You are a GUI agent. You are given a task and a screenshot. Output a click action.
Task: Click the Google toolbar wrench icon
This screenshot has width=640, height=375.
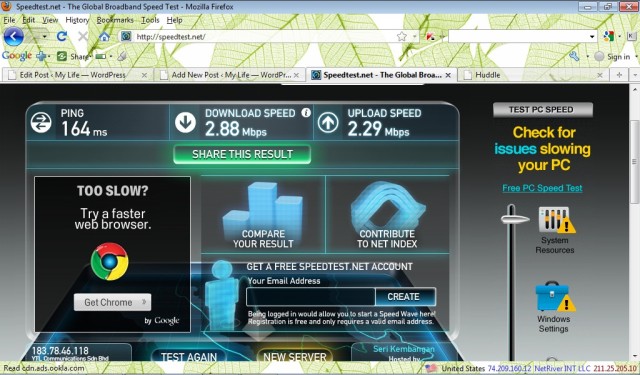[574, 56]
